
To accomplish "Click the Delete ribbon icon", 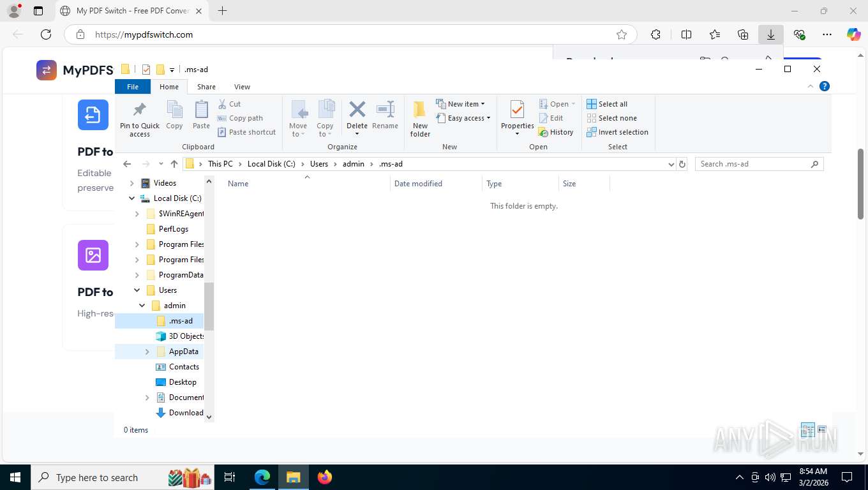I will (357, 119).
